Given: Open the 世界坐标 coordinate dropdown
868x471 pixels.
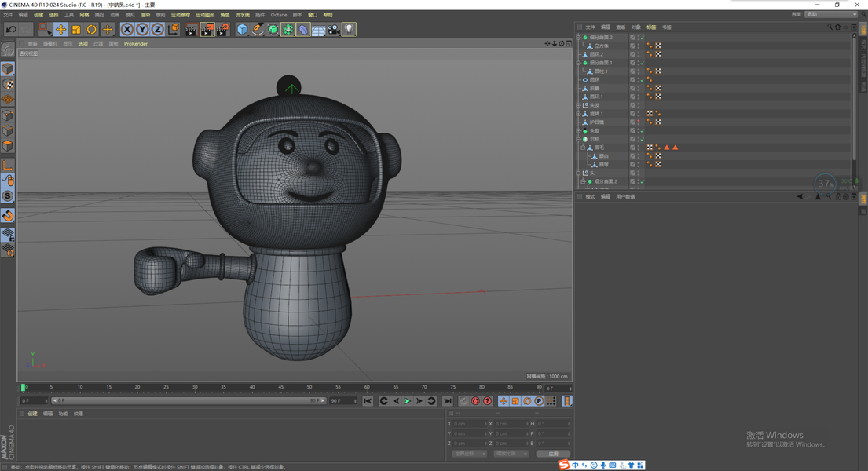Looking at the screenshot, I should pyautogui.click(x=469, y=454).
